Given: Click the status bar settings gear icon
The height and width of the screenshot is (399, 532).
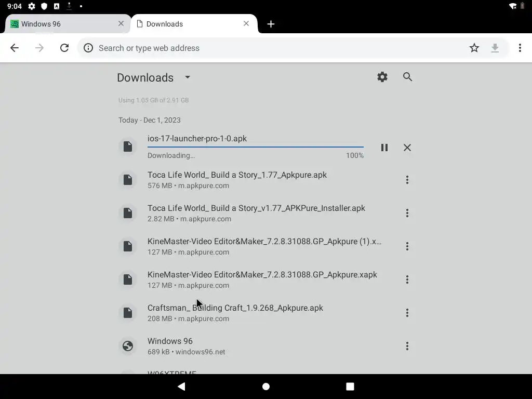Looking at the screenshot, I should click(x=32, y=6).
